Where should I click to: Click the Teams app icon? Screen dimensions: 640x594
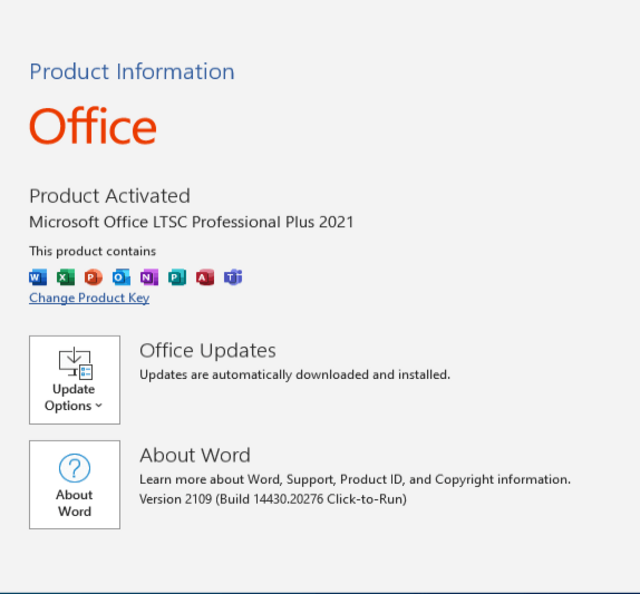pyautogui.click(x=233, y=277)
